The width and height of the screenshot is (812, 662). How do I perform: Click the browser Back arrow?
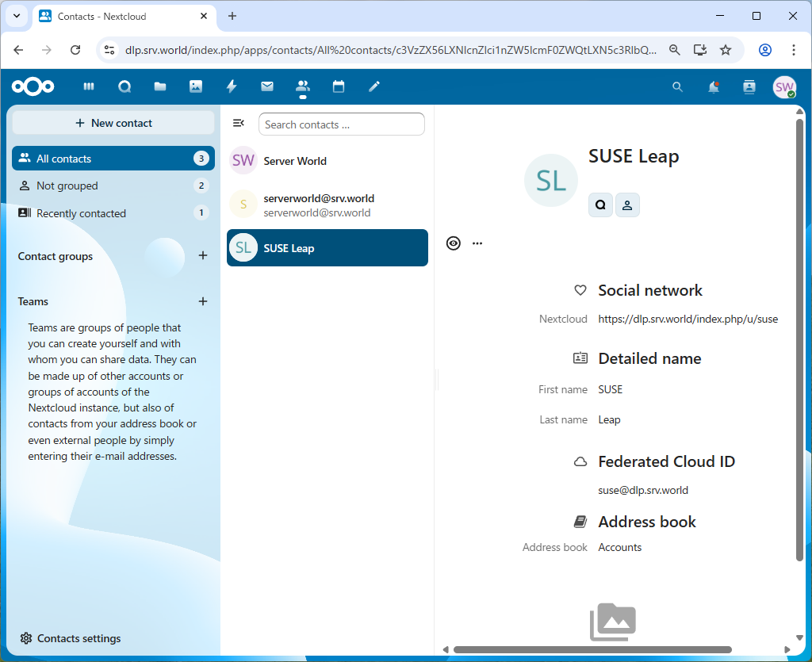19,50
